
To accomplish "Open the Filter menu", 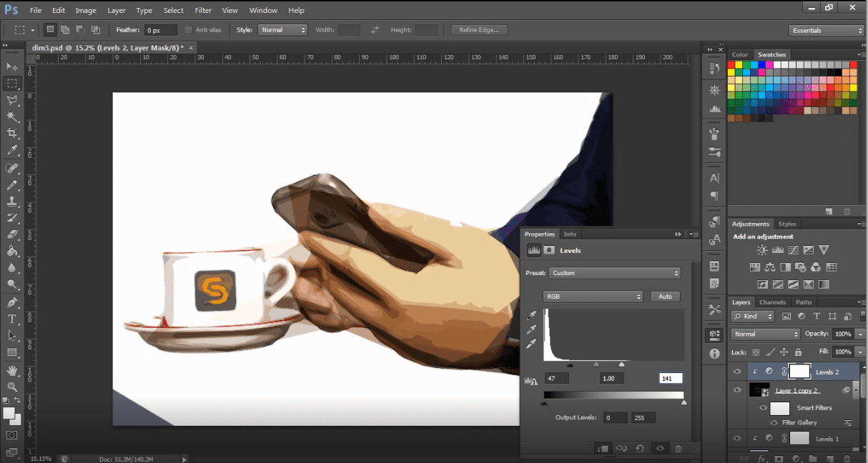I will [203, 11].
